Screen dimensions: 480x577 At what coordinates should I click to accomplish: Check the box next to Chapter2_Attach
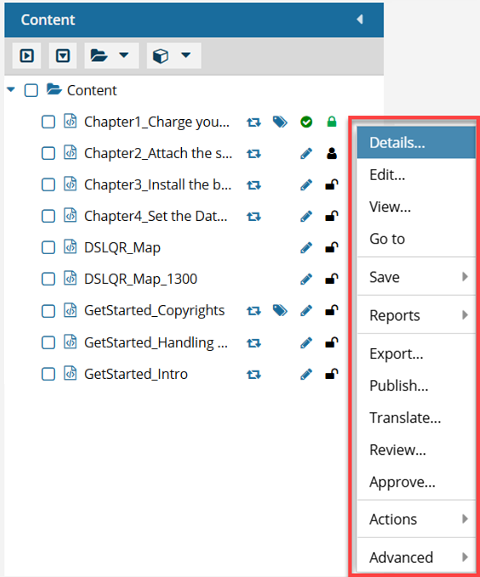[x=48, y=153]
